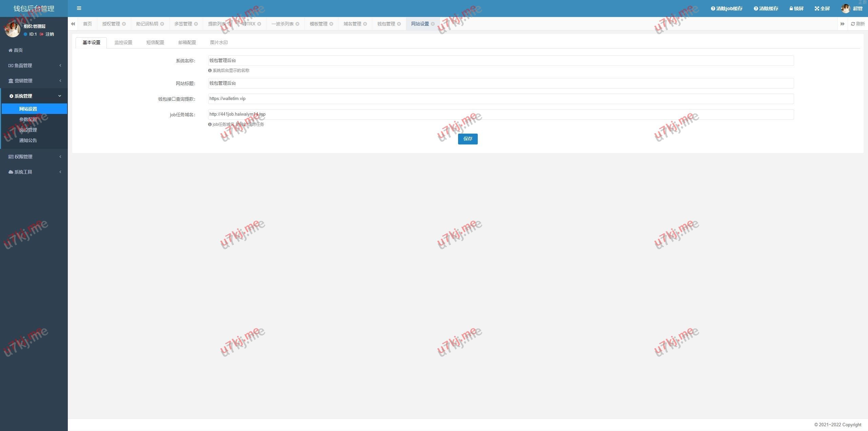Click the job任务域名 input field
This screenshot has width=868, height=431.
coord(500,114)
